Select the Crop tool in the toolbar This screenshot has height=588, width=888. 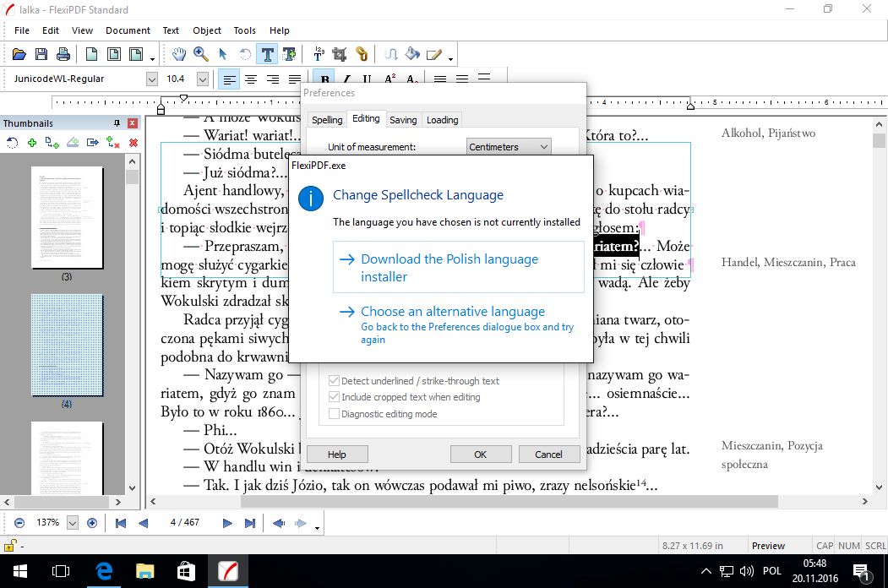(x=338, y=53)
